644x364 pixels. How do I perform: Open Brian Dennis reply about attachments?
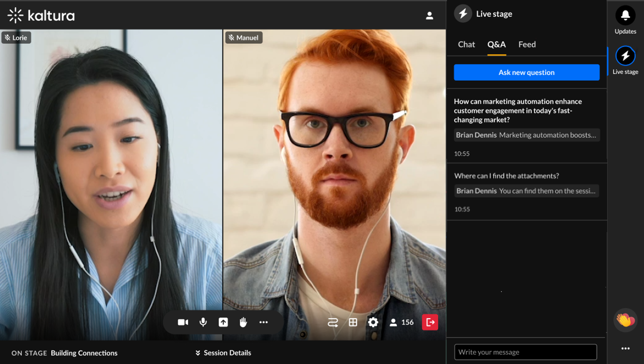[526, 191]
